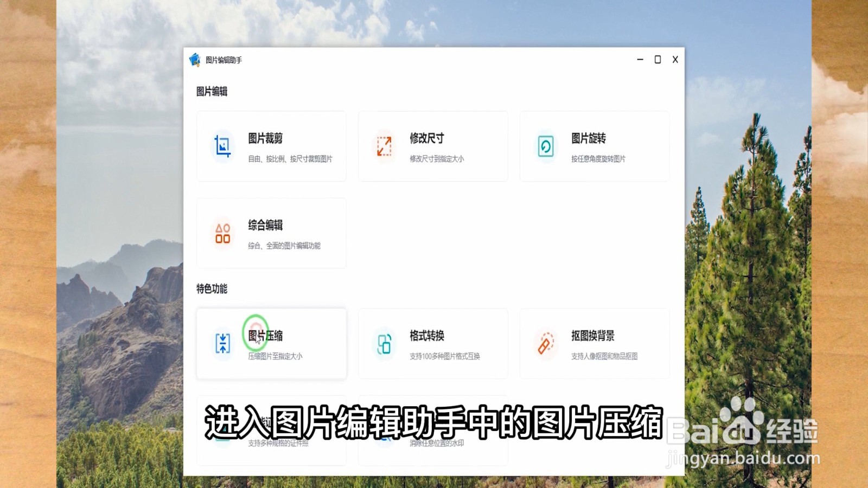
Task: Select the circled 图片压缩 compress icon
Action: click(222, 344)
